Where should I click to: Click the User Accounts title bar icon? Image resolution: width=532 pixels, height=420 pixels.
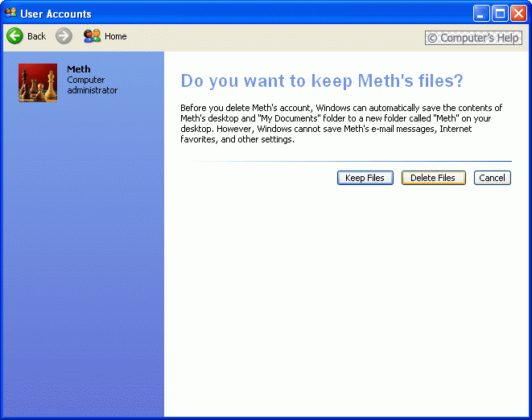click(10, 13)
